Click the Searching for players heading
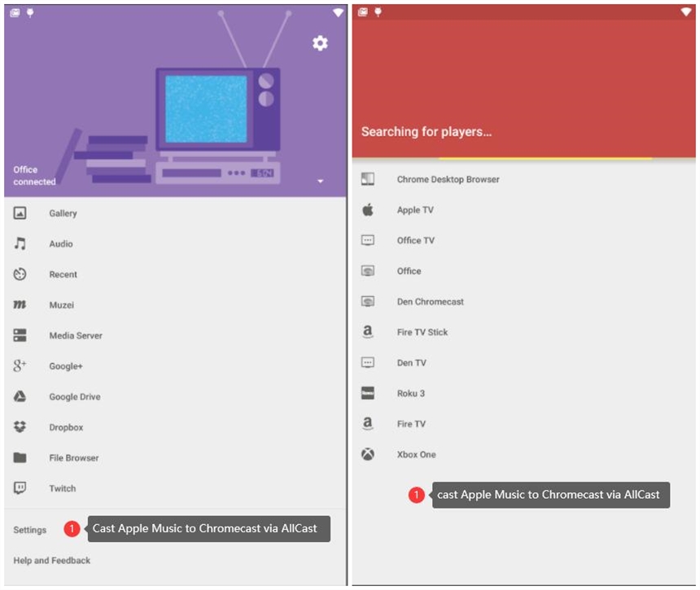The image size is (700, 590). click(427, 132)
